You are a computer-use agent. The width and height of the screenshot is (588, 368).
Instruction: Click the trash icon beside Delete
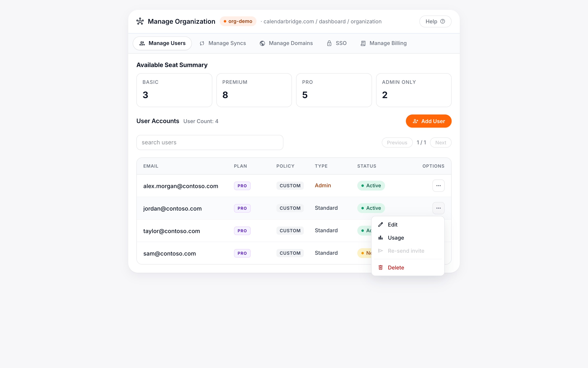coord(381,267)
